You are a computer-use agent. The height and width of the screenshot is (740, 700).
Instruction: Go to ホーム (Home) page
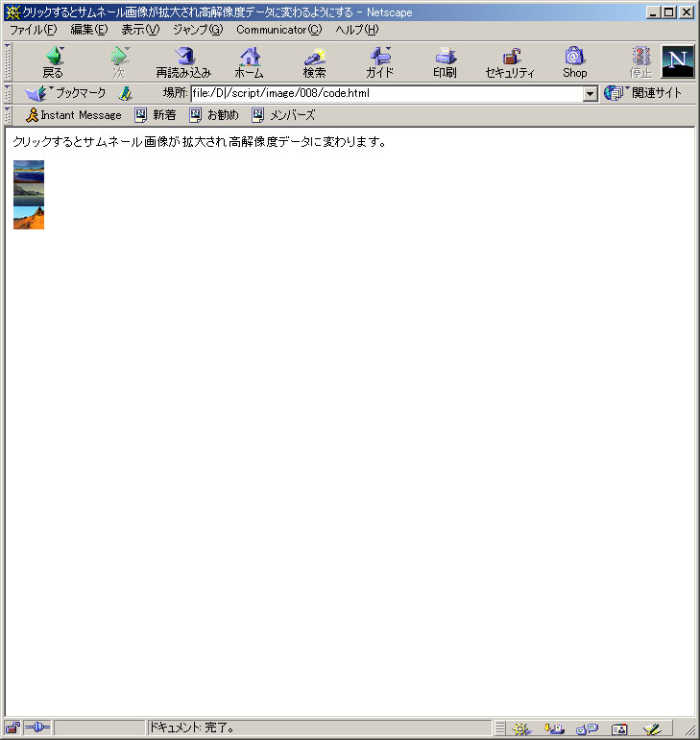[250, 61]
